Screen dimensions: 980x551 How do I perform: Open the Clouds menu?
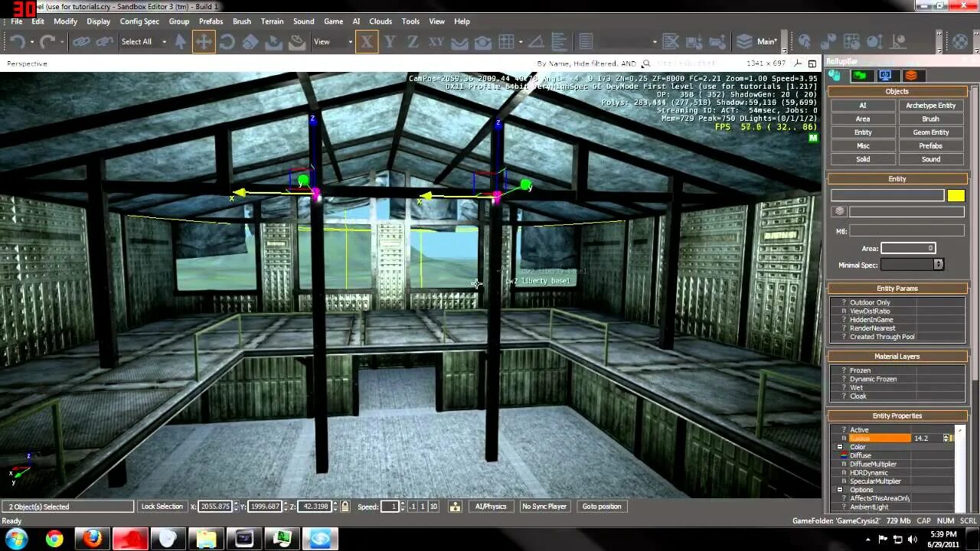tap(381, 21)
